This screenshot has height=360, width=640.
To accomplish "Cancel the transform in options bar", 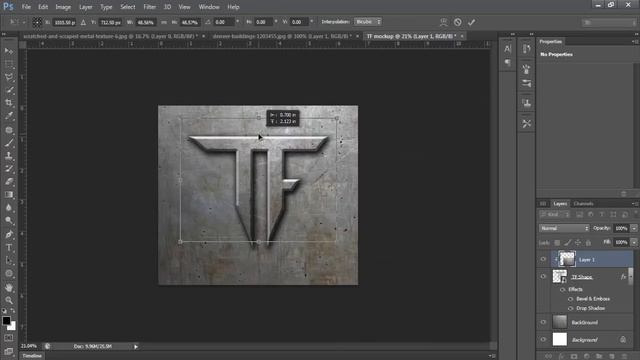I will click(x=458, y=22).
